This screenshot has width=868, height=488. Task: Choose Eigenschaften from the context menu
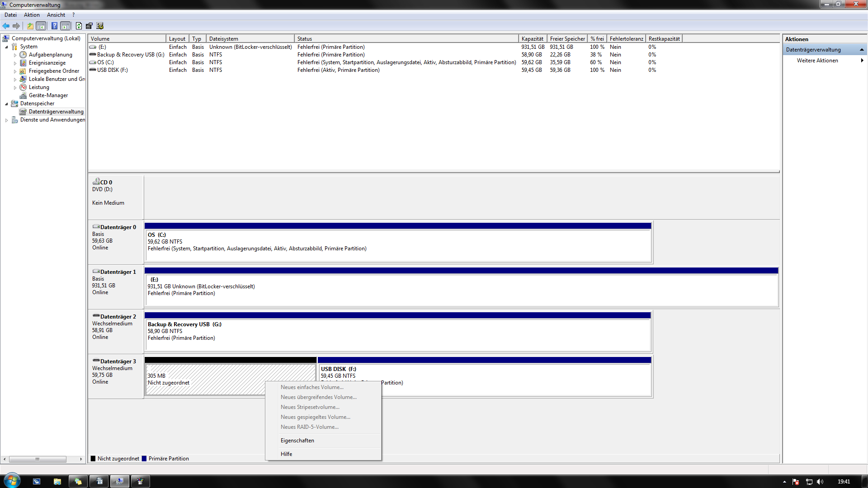point(297,441)
